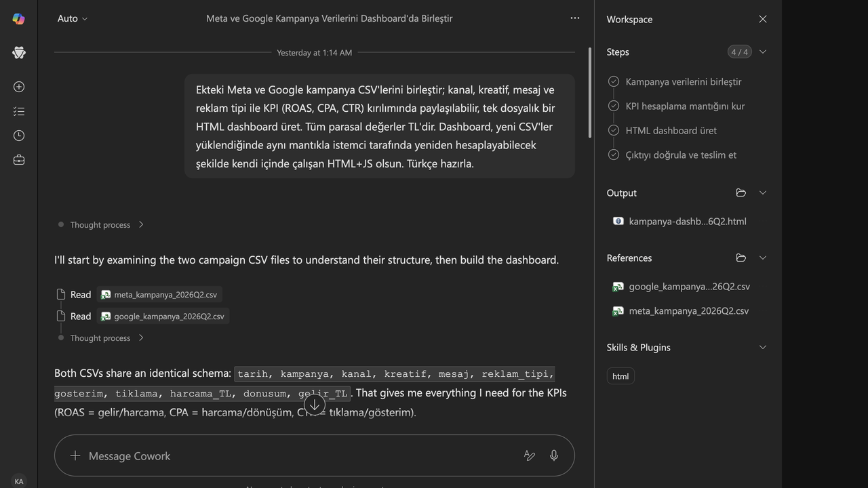Expand the first Thought process
868x488 pixels.
pos(101,224)
